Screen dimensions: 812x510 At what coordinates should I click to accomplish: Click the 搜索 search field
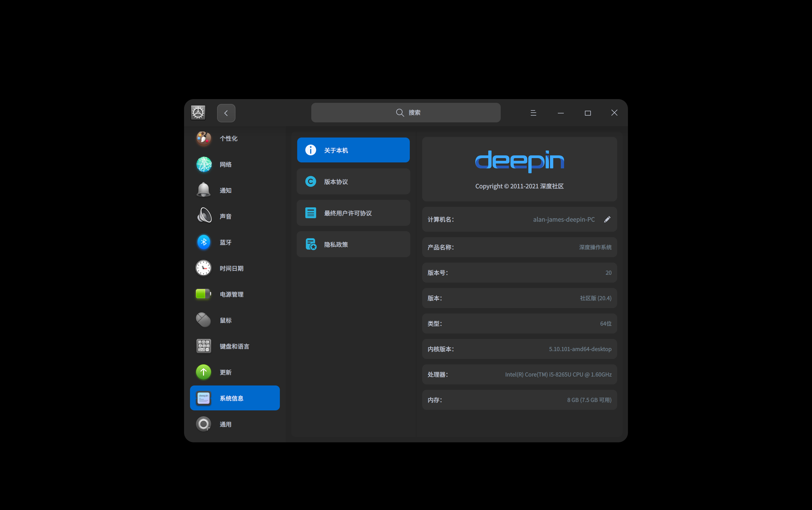[x=406, y=113]
